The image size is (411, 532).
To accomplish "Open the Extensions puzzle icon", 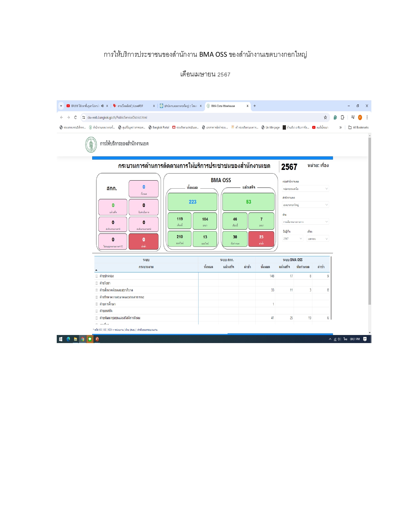I will [x=342, y=117].
